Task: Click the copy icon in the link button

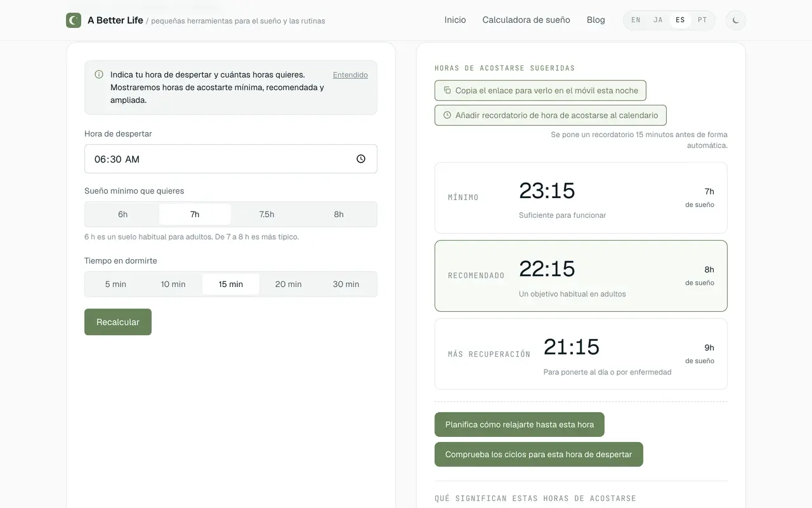Action: [x=447, y=90]
